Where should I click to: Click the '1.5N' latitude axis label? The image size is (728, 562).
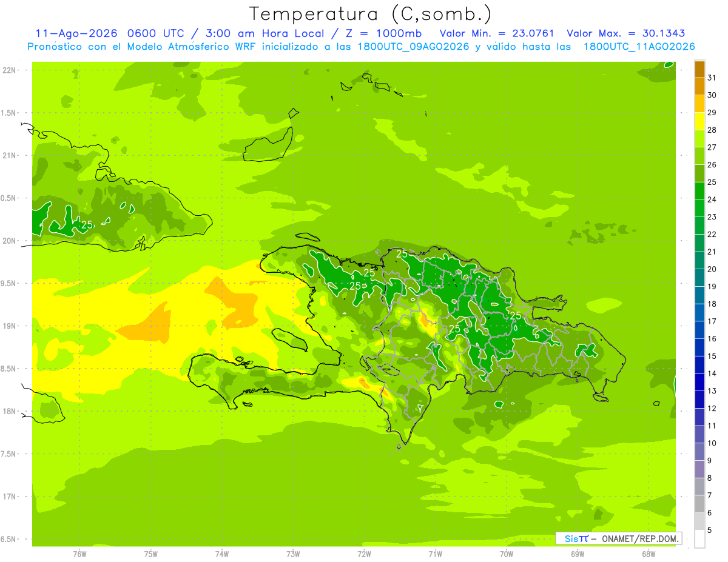8,113
